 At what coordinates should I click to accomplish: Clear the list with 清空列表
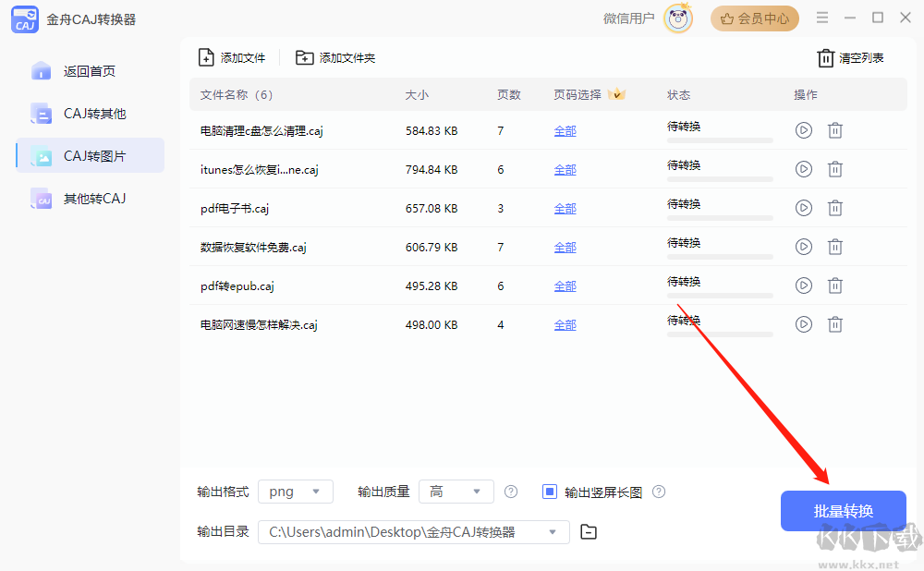coord(850,58)
